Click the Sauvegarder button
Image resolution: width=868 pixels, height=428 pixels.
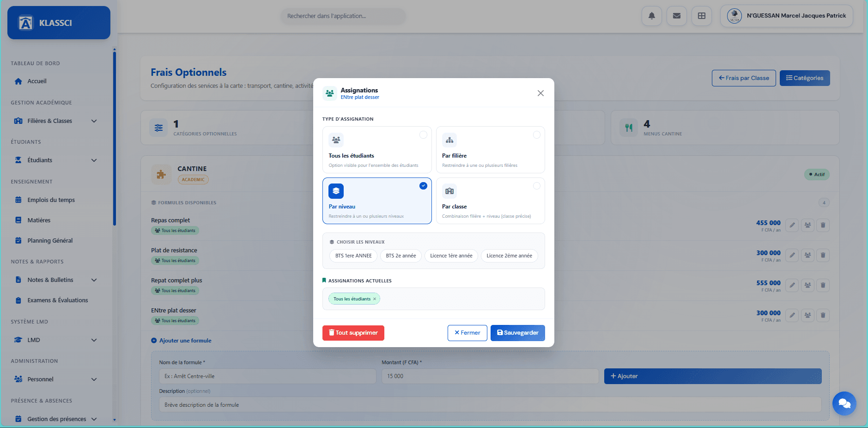[517, 333]
